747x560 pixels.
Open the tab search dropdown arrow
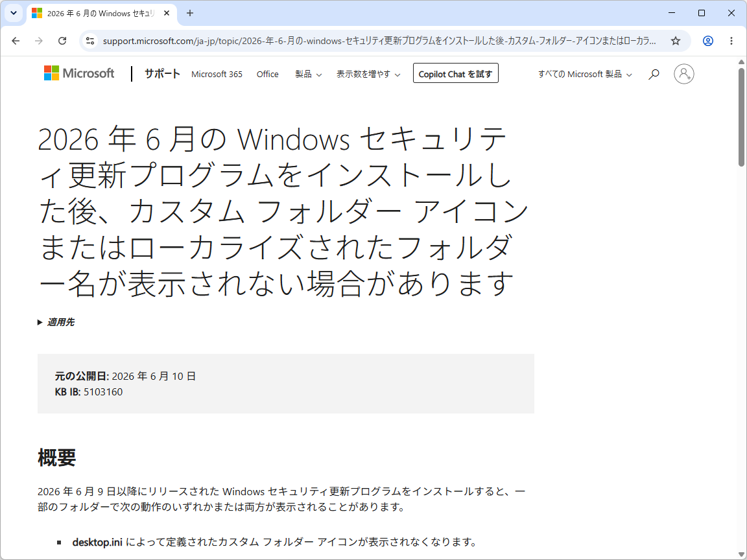(x=14, y=14)
